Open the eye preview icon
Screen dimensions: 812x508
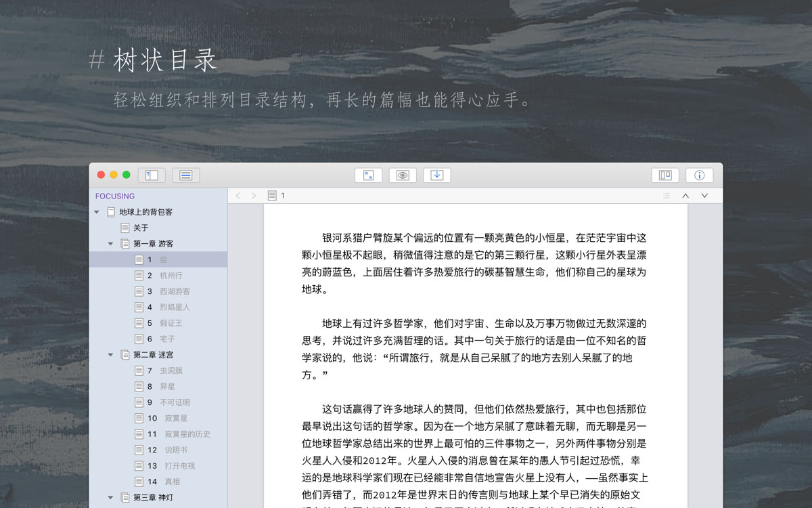[403, 175]
